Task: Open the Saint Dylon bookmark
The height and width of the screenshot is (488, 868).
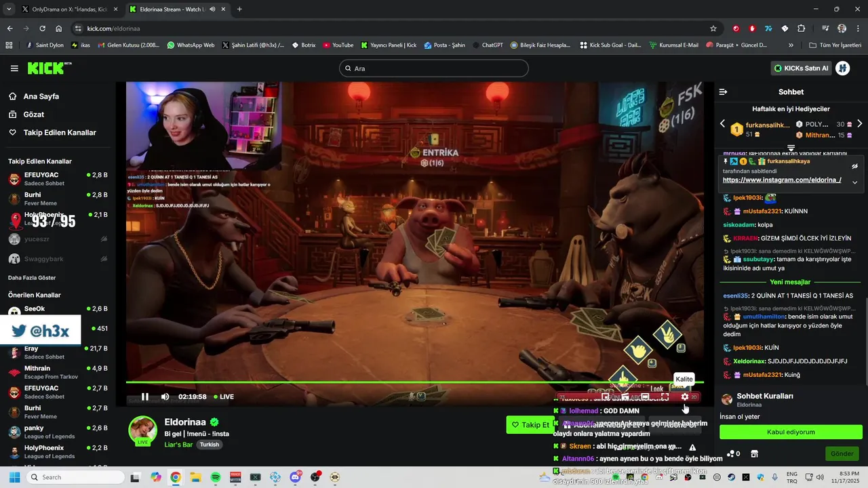Action: click(45, 45)
